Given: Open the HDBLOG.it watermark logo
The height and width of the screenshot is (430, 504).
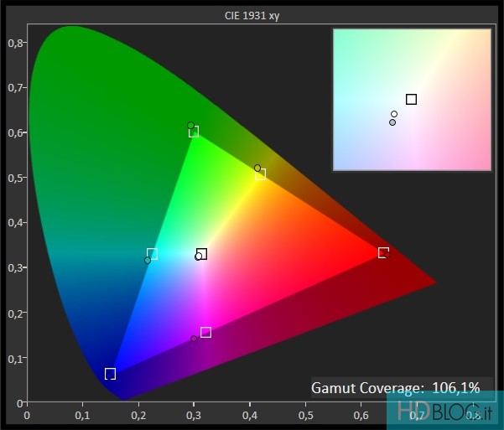Looking at the screenshot, I should point(444,411).
